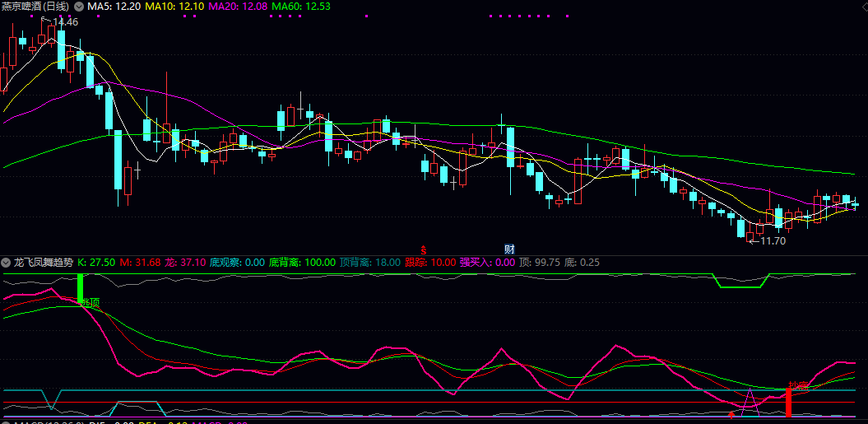Click the MA20: 12.08 legend label
The height and width of the screenshot is (424, 868).
(236, 7)
